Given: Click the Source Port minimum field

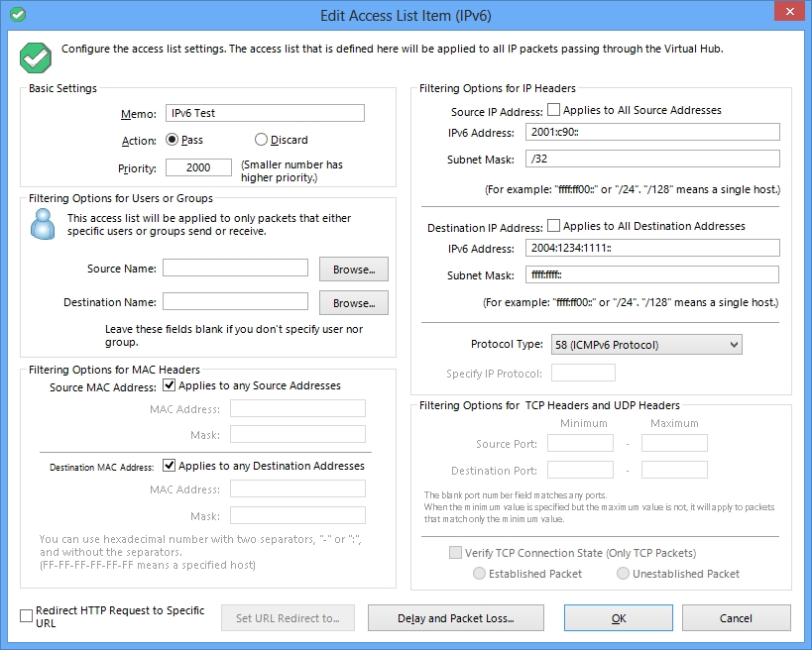Looking at the screenshot, I should 581,443.
